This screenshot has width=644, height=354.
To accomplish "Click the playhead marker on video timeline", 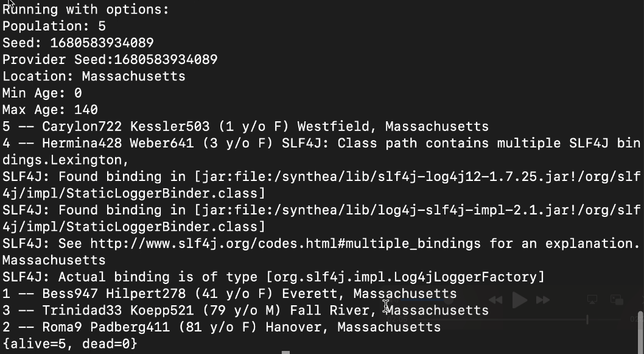I will click(587, 319).
